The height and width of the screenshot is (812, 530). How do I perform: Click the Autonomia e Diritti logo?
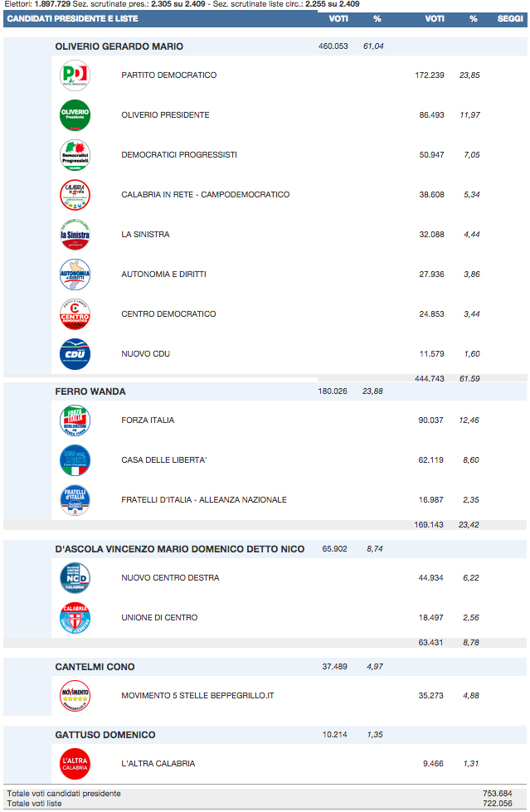point(75,275)
